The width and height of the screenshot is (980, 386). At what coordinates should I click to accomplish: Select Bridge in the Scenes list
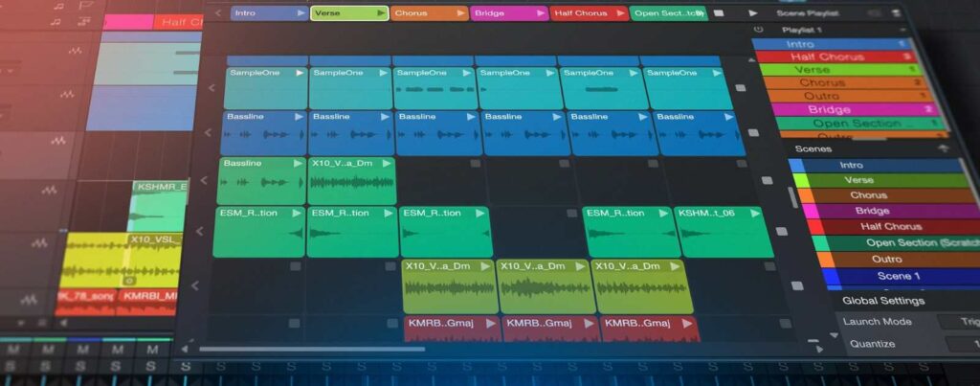pyautogui.click(x=871, y=211)
